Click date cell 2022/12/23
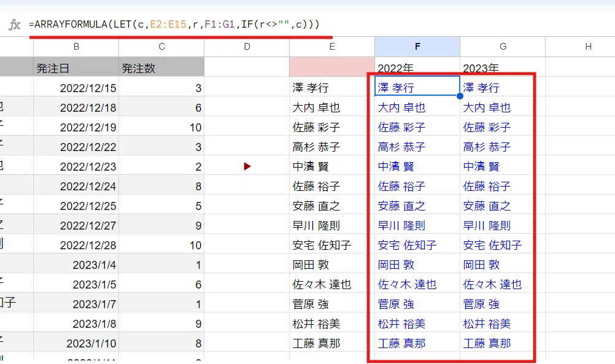The width and height of the screenshot is (615, 364). coord(76,165)
